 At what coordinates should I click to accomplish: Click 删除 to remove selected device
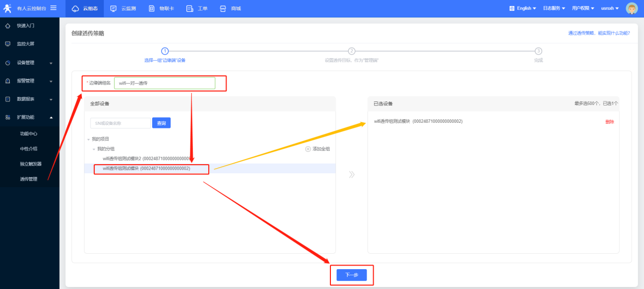(609, 122)
